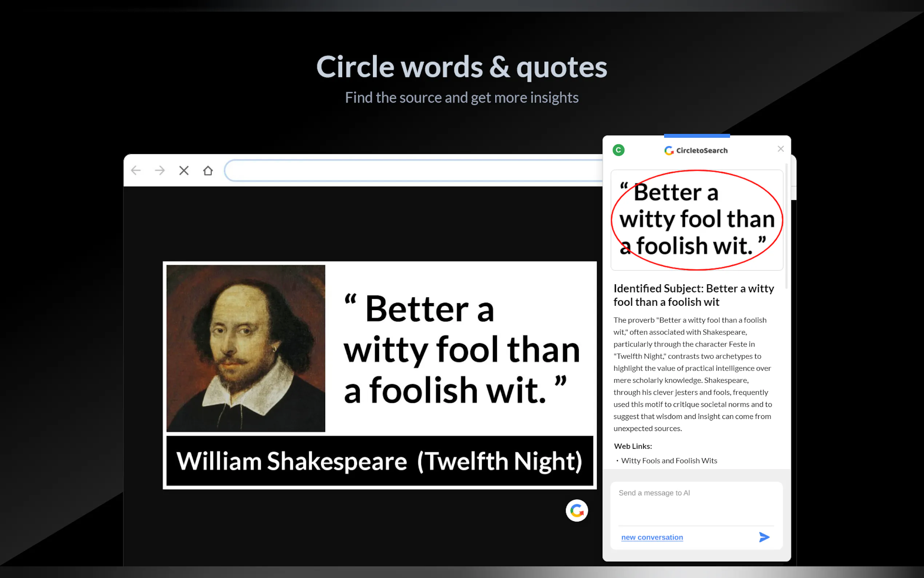Click the browser back arrow
The height and width of the screenshot is (578, 924).
pyautogui.click(x=136, y=170)
